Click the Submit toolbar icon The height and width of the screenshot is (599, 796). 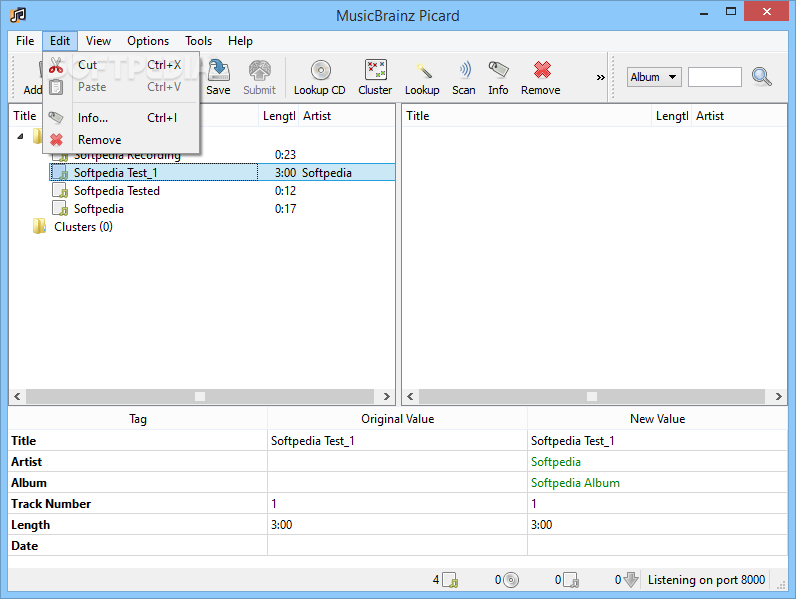tap(259, 71)
